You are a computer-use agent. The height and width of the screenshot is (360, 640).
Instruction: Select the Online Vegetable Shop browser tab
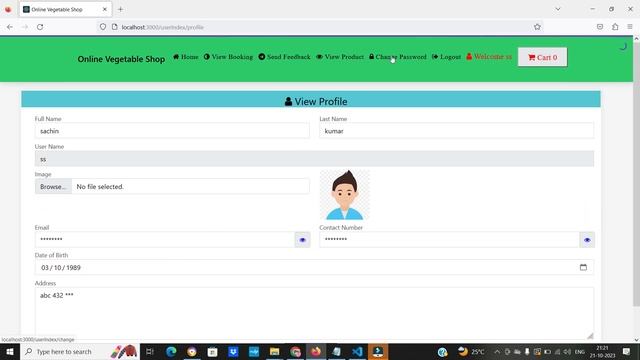pyautogui.click(x=65, y=9)
